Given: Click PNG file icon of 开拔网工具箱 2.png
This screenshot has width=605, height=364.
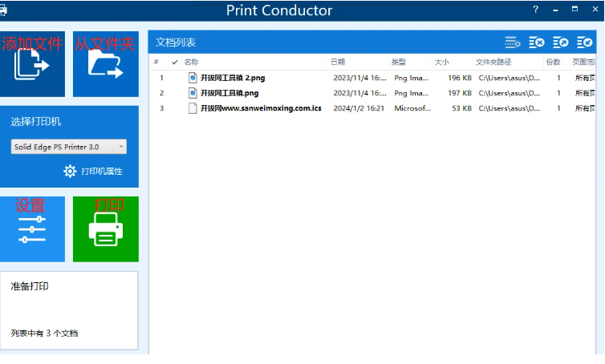Looking at the screenshot, I should pos(193,78).
